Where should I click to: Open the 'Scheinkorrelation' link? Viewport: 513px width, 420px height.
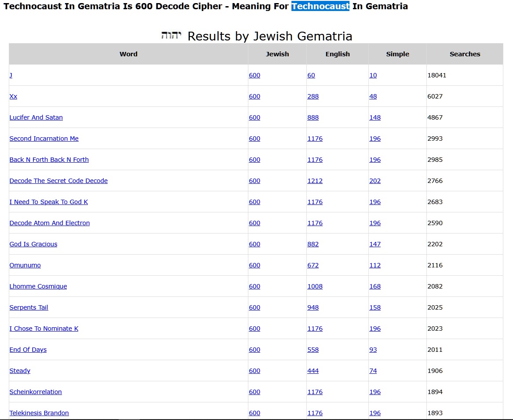(x=36, y=392)
